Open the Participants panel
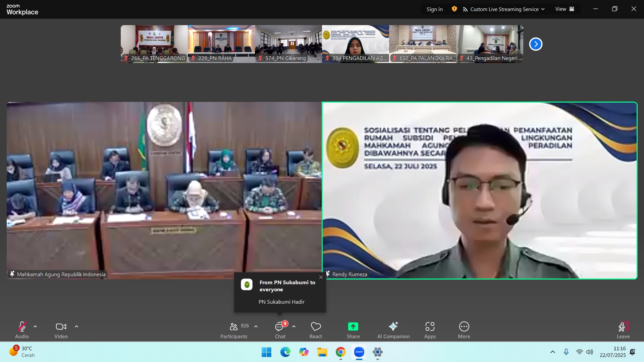 click(x=234, y=330)
